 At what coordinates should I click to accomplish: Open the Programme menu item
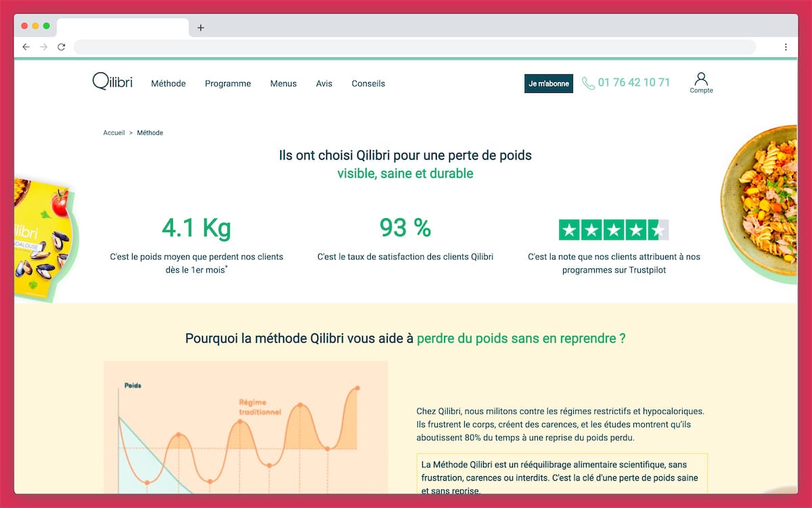pos(228,83)
